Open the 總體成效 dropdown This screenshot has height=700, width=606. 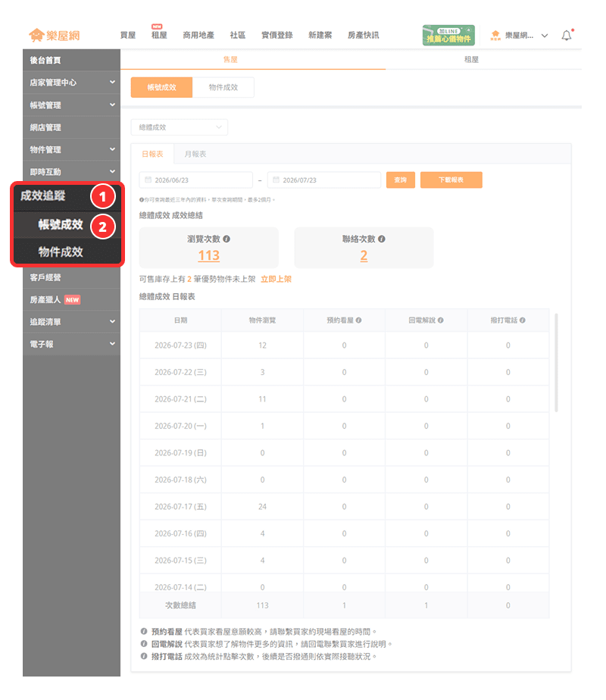tap(180, 127)
